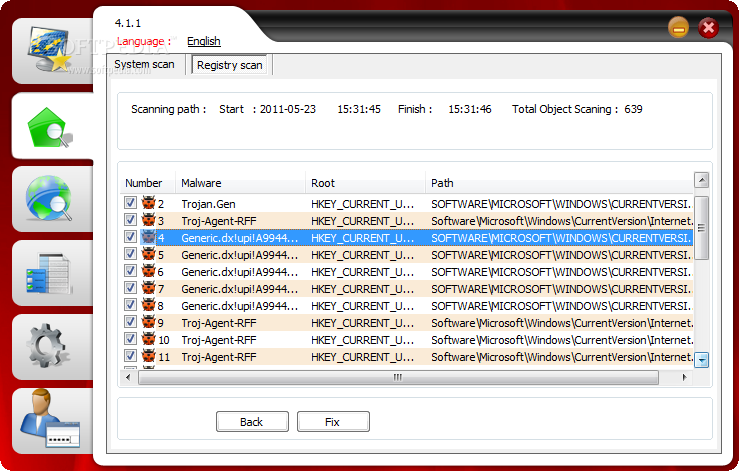This screenshot has width=739, height=471.
Task: Open the gear settings sidebar icon
Action: [48, 346]
